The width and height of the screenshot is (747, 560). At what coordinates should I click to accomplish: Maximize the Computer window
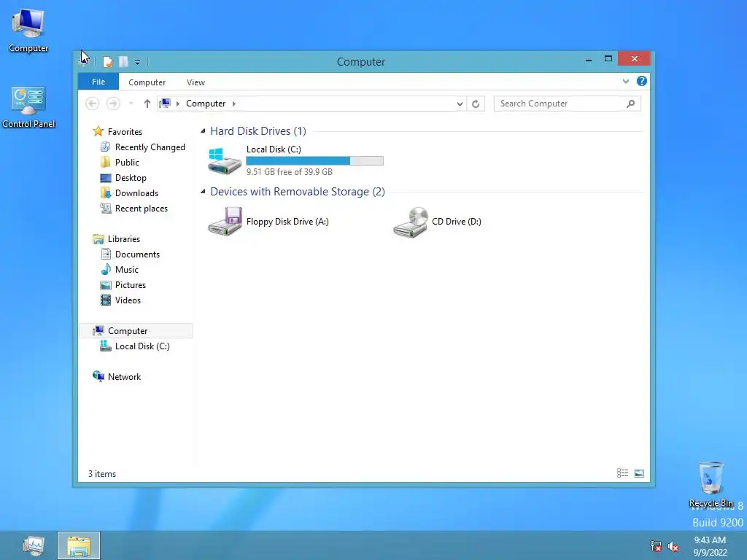click(608, 58)
